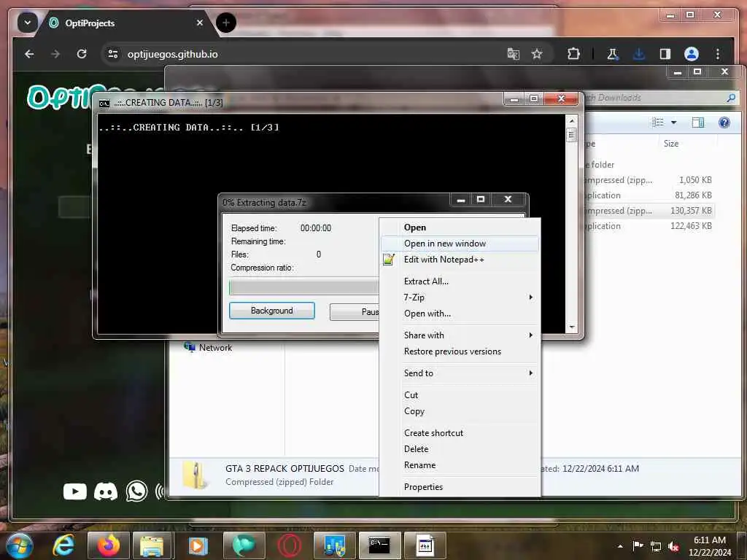Choose Copy in the context menu
Viewport: 747px width, 560px height.
460,411
